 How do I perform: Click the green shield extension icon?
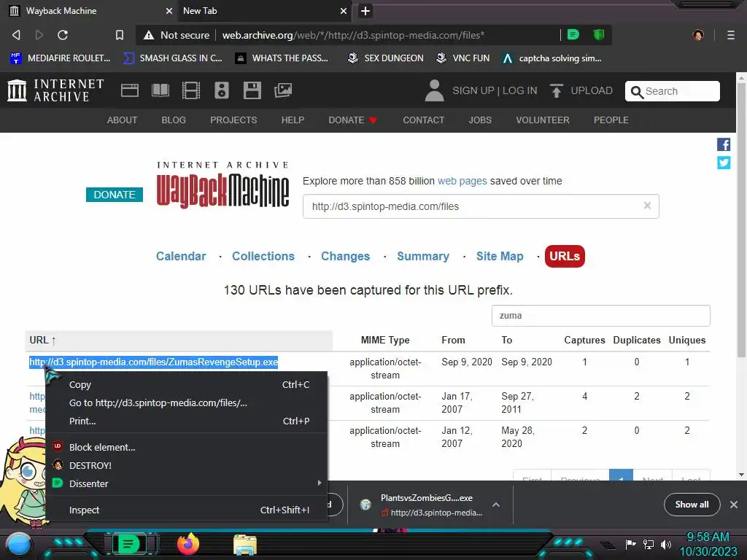click(598, 34)
